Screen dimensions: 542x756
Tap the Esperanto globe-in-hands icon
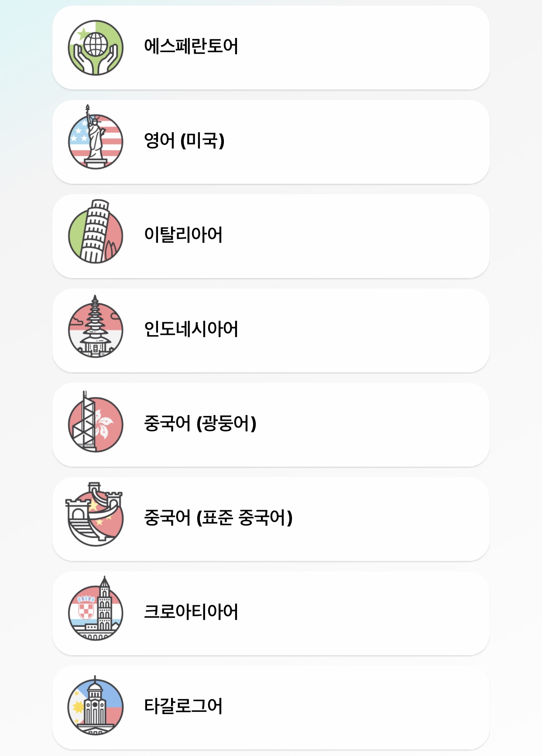(96, 48)
